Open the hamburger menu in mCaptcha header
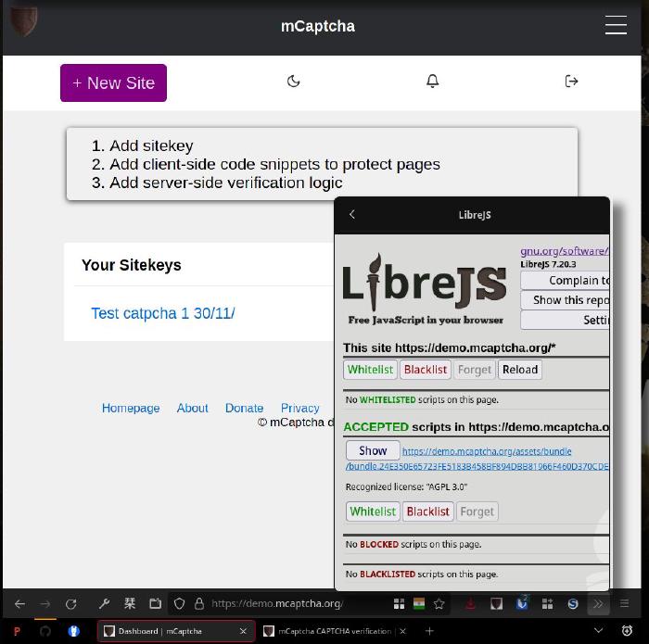The image size is (649, 644). coord(616,25)
